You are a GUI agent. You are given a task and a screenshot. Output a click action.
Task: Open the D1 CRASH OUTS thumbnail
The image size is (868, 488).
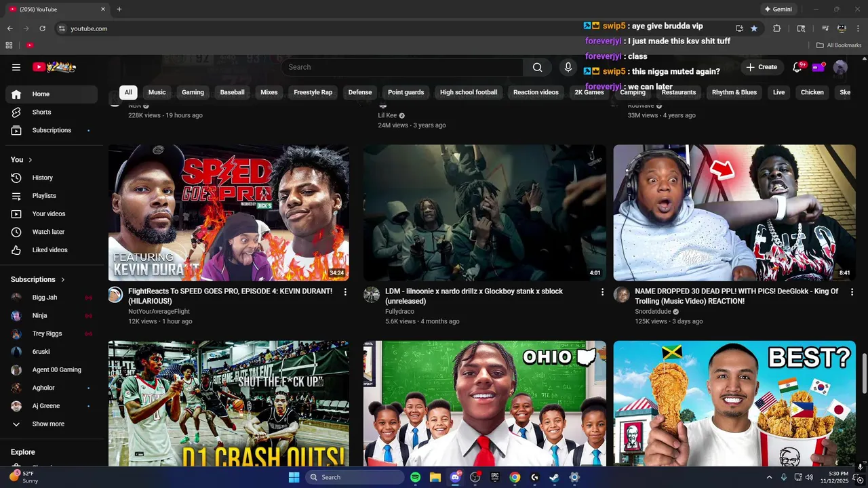pyautogui.click(x=229, y=403)
